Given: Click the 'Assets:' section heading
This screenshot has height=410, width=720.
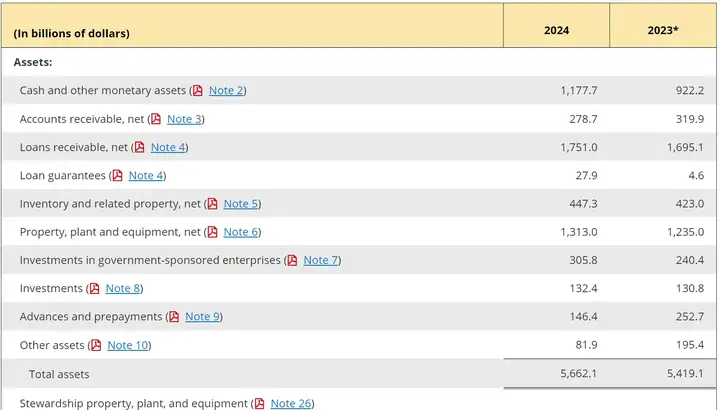Looking at the screenshot, I should click(33, 62).
